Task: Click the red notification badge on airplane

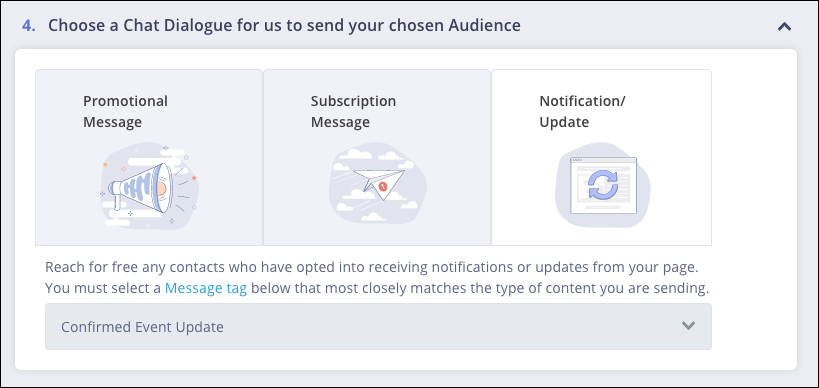Action: pos(383,185)
